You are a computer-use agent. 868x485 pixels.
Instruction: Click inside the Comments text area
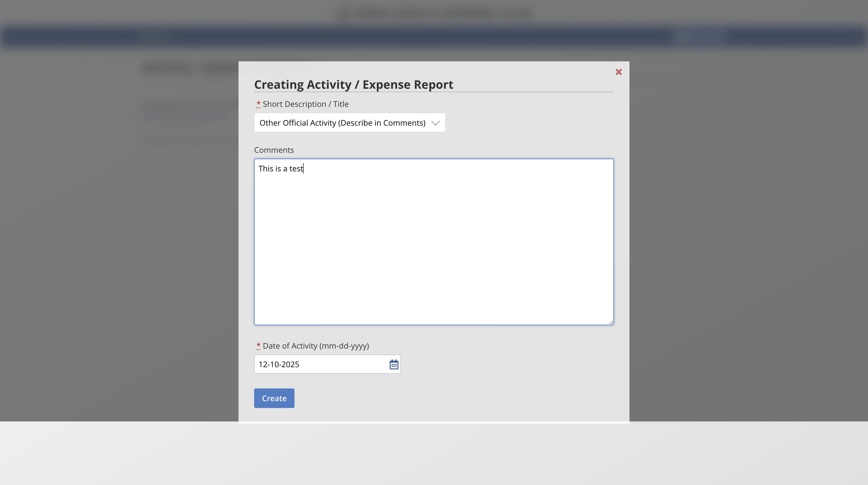click(x=434, y=242)
